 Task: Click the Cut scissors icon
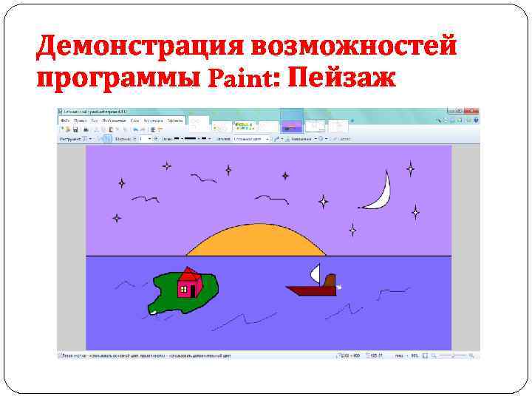coord(97,129)
